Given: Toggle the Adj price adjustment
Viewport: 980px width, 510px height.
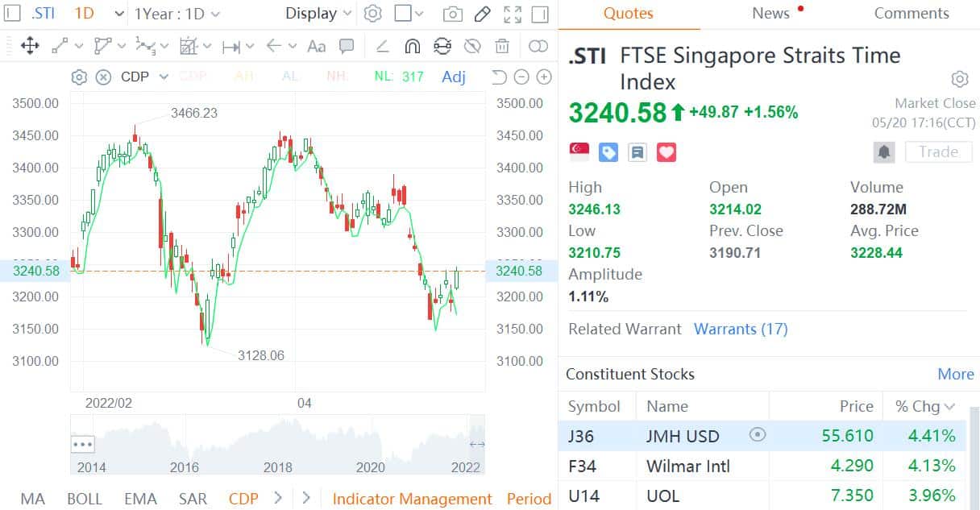Looking at the screenshot, I should click(454, 77).
